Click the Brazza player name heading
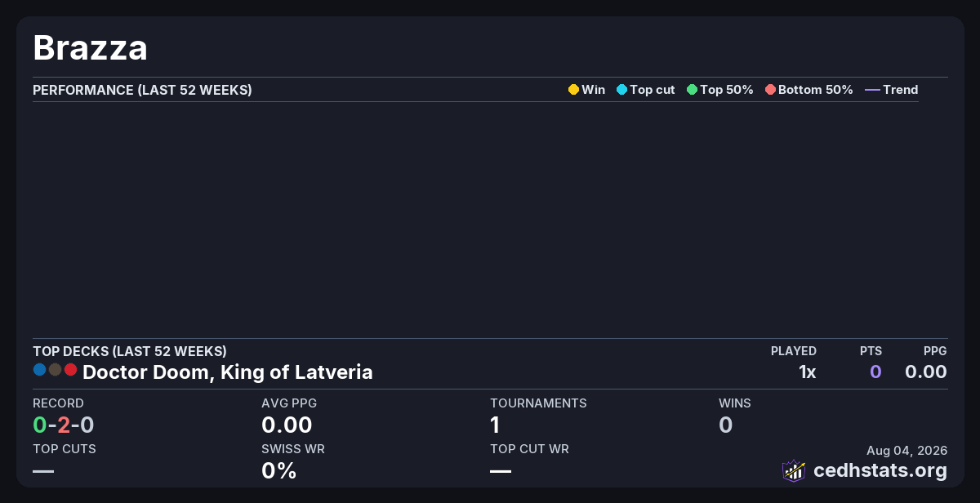The image size is (980, 503). [91, 48]
